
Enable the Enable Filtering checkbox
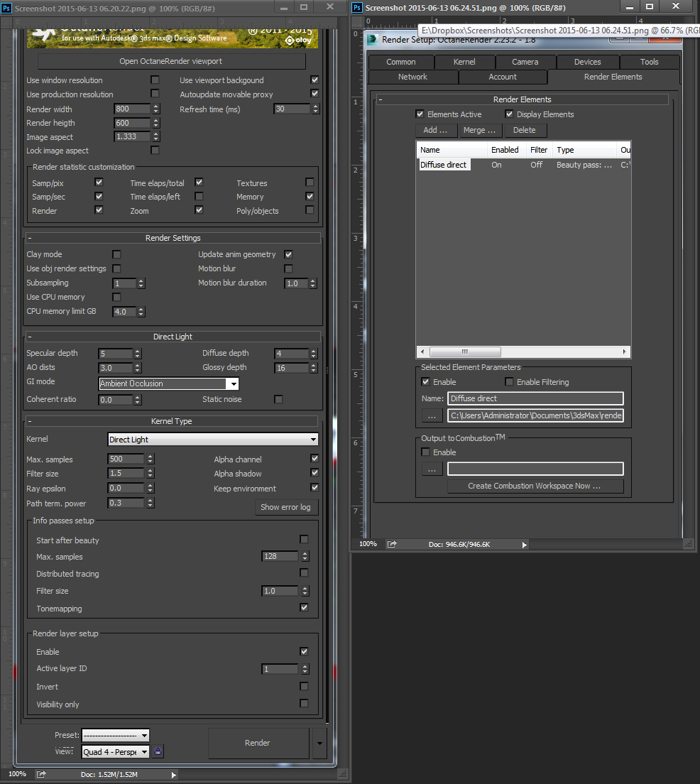coord(509,381)
